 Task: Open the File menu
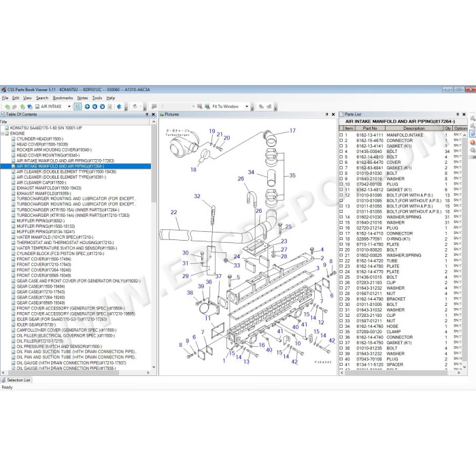(x=5, y=98)
